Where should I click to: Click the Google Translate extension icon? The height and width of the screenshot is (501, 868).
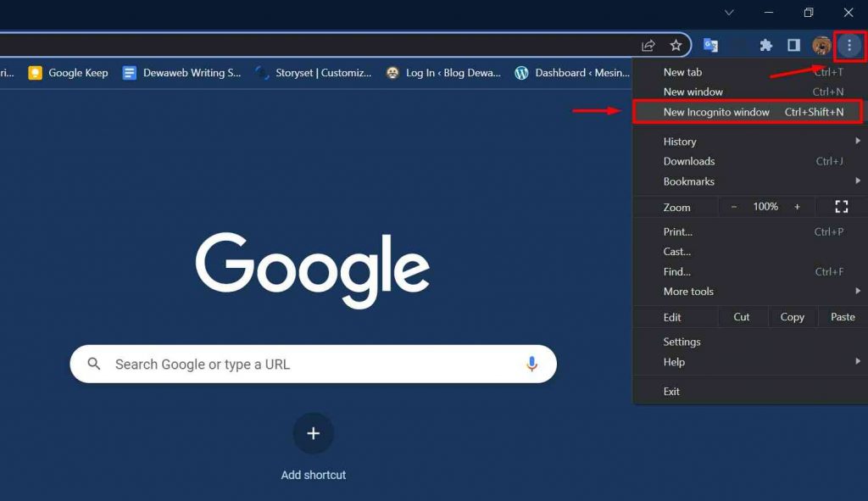(711, 46)
